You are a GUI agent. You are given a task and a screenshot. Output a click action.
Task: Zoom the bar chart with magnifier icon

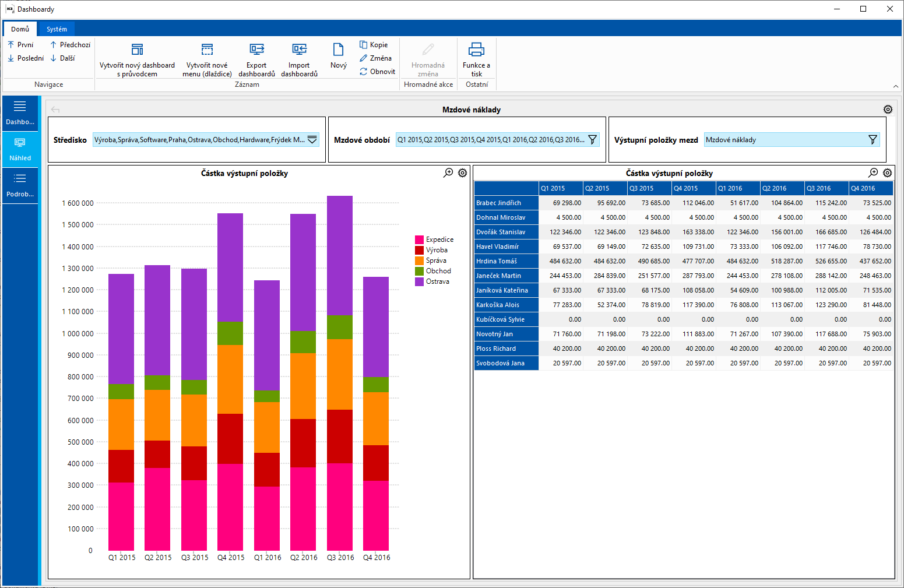[x=448, y=173]
